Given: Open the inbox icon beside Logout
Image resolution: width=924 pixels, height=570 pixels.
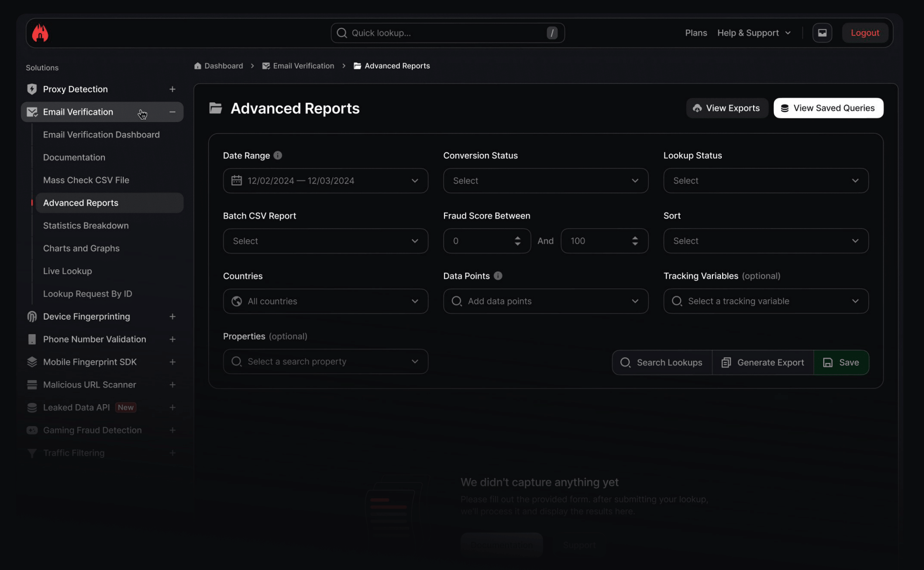Looking at the screenshot, I should pyautogui.click(x=822, y=33).
